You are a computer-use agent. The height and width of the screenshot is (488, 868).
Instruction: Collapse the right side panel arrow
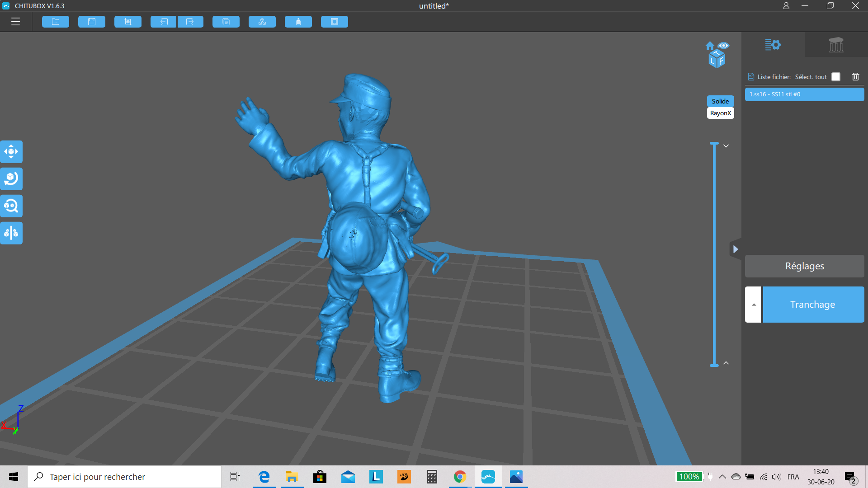coord(736,249)
